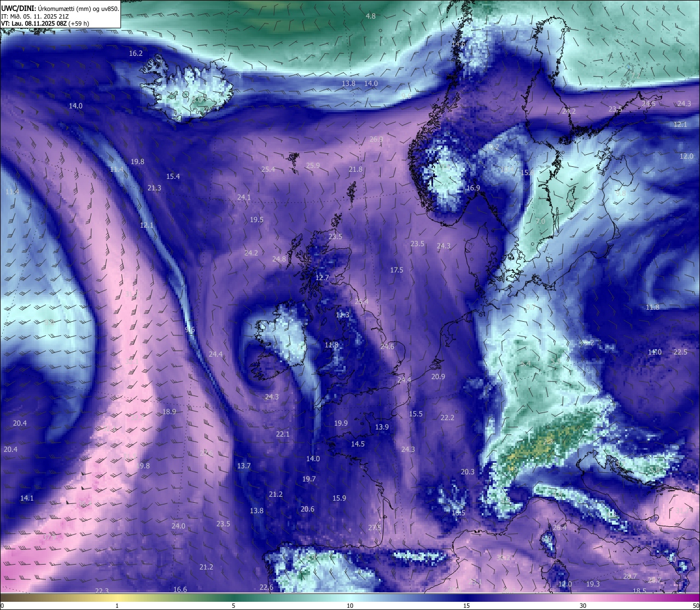Click the 16.9 value near southern Norway

tap(473, 188)
